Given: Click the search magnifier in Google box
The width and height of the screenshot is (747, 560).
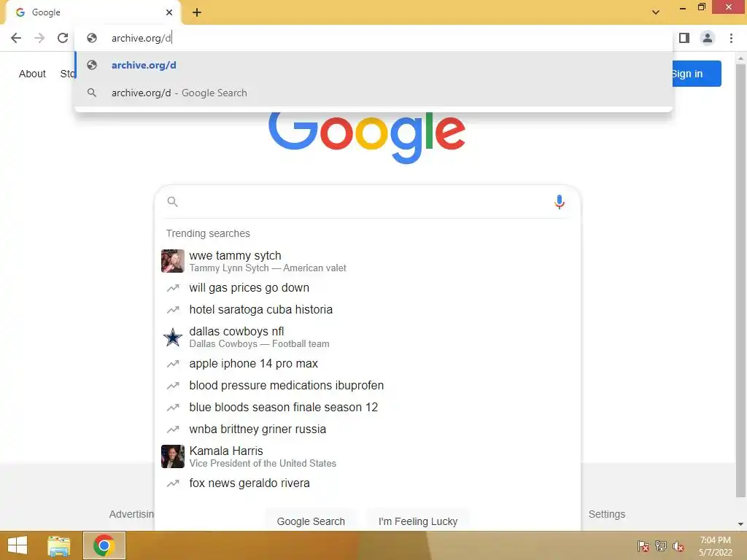Looking at the screenshot, I should click(172, 202).
